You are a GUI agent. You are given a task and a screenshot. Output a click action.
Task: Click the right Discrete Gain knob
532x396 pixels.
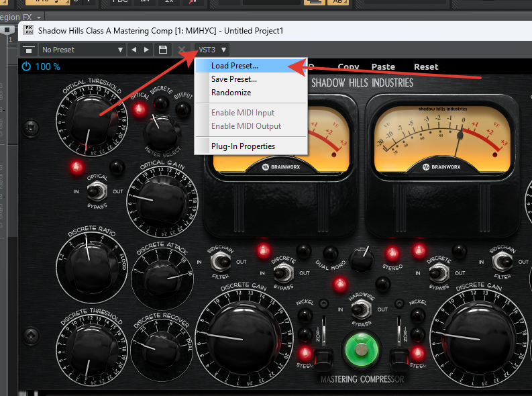[x=479, y=338]
